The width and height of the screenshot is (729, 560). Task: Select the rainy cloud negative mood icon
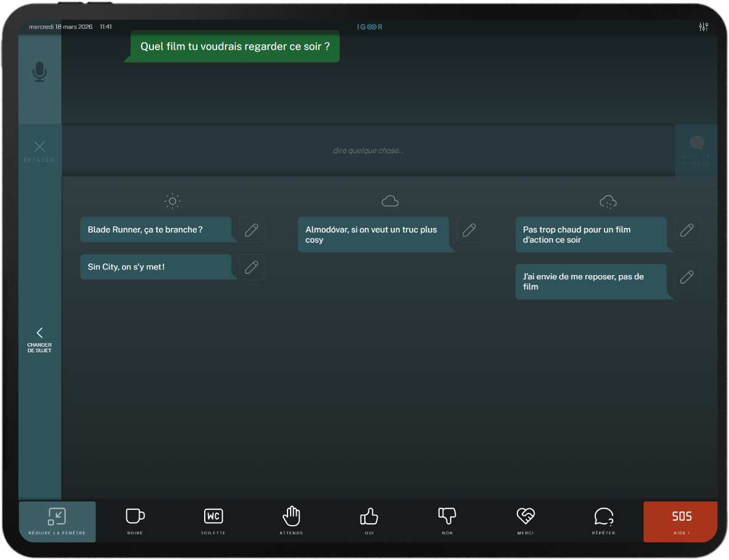[x=608, y=202]
